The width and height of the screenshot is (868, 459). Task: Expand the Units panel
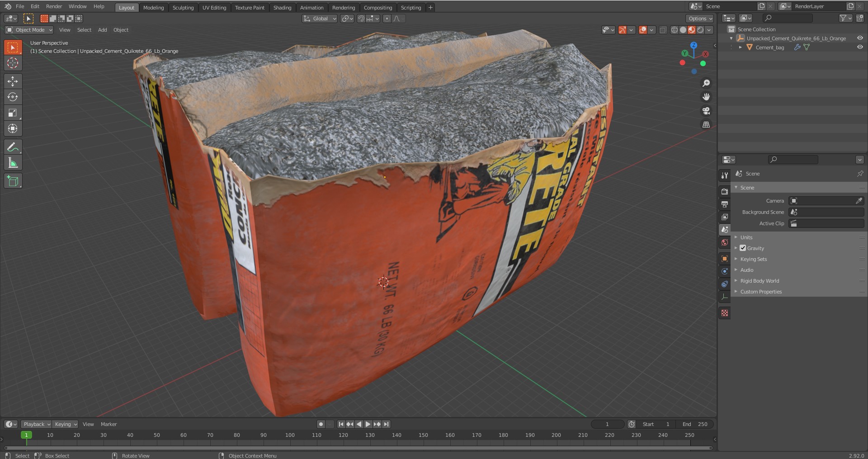746,237
